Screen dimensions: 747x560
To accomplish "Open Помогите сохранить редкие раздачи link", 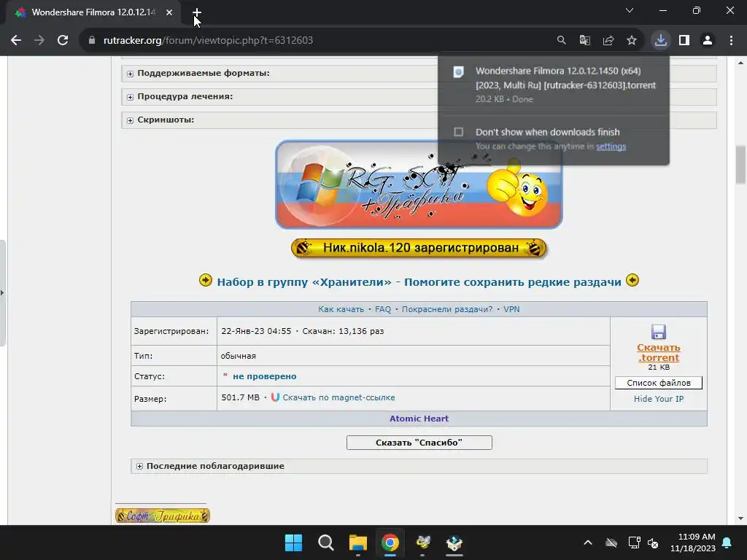I will pyautogui.click(x=513, y=282).
